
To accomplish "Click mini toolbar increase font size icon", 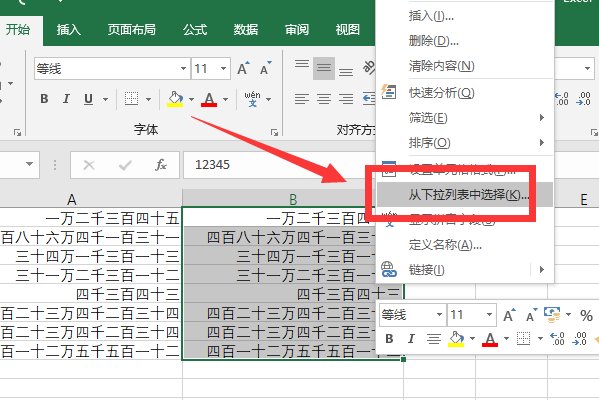I will tap(509, 316).
